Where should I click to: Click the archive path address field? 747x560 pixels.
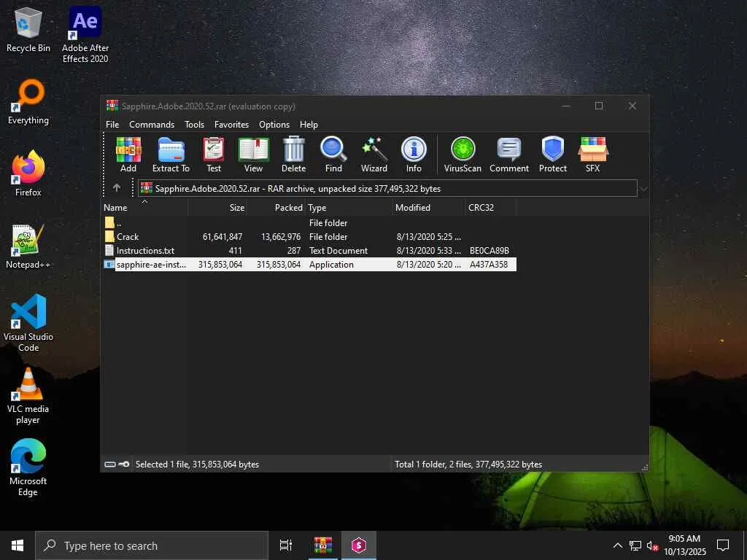(x=387, y=189)
